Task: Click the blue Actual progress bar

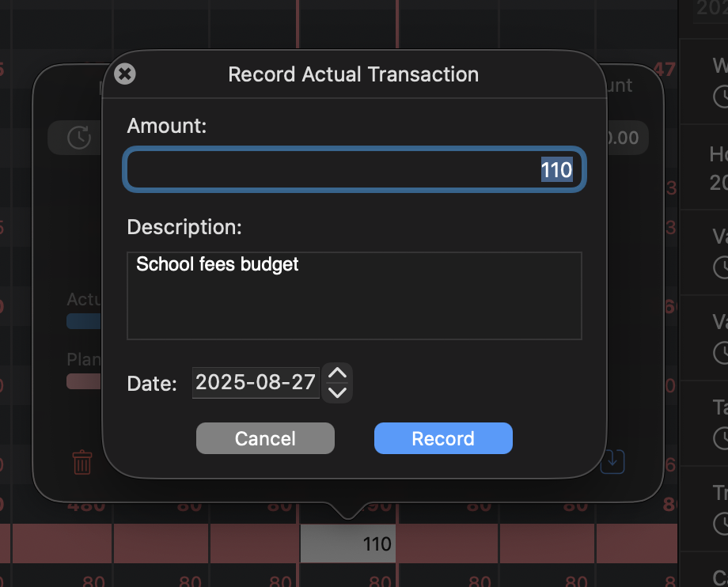Action: coord(85,320)
